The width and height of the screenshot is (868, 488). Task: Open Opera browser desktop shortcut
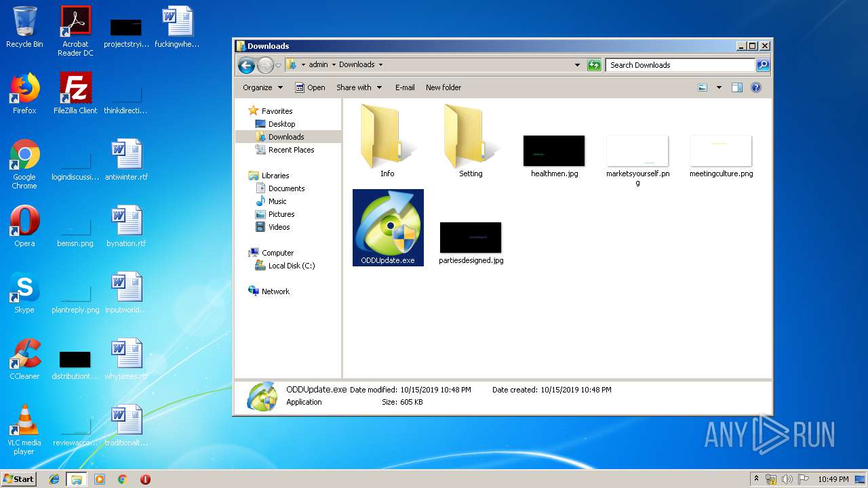24,226
